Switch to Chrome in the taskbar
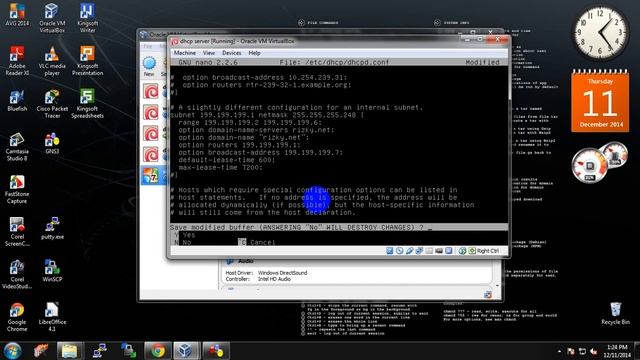Viewport: 640px width, 360px height. (158, 351)
